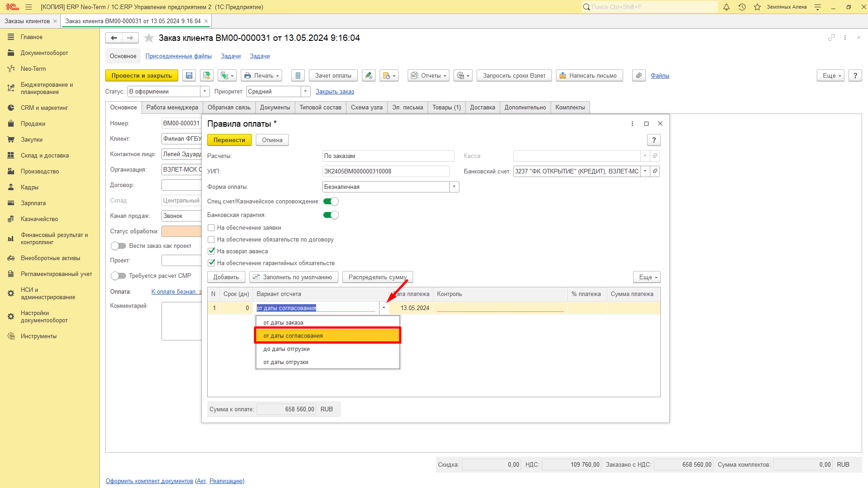Open the main hamburger menu icon

click(x=29, y=7)
